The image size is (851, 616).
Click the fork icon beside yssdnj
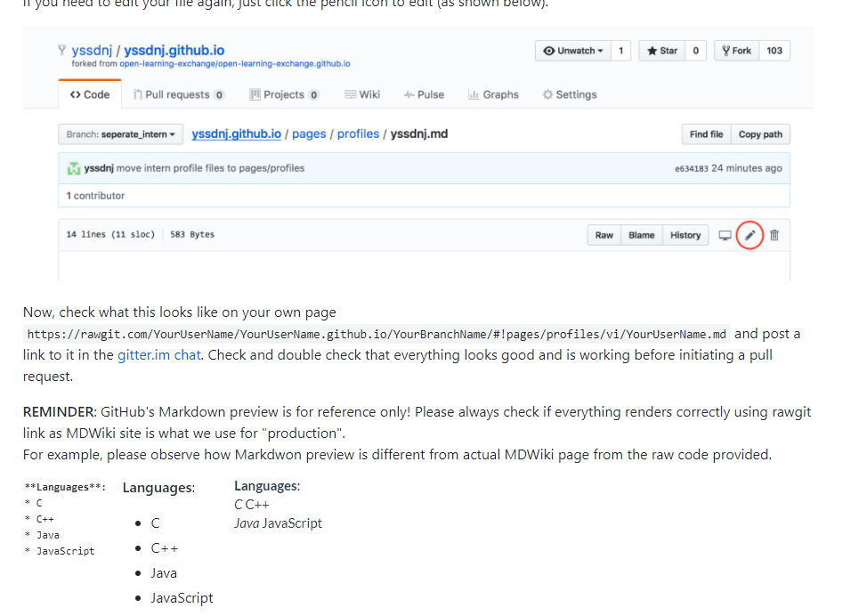pos(62,50)
